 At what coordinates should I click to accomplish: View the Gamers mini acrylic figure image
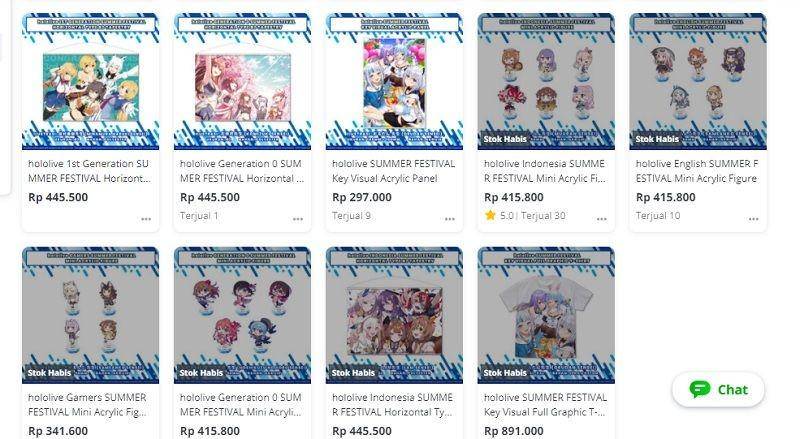click(90, 315)
